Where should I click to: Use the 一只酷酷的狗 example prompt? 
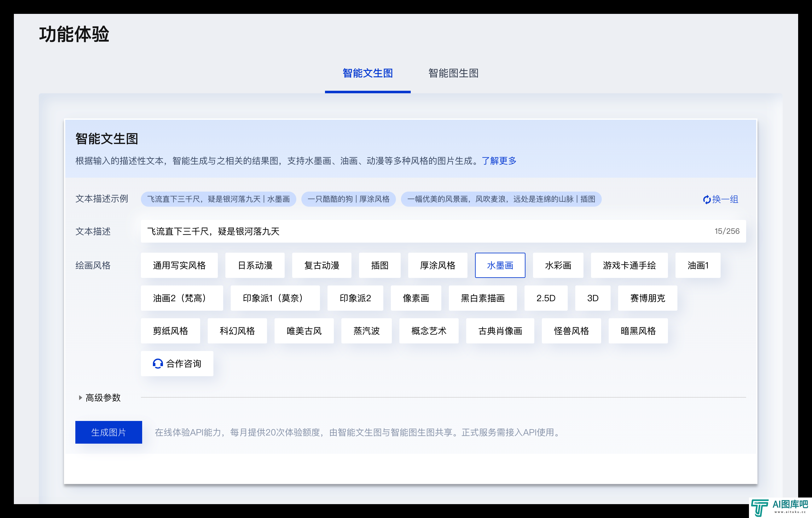tap(348, 199)
